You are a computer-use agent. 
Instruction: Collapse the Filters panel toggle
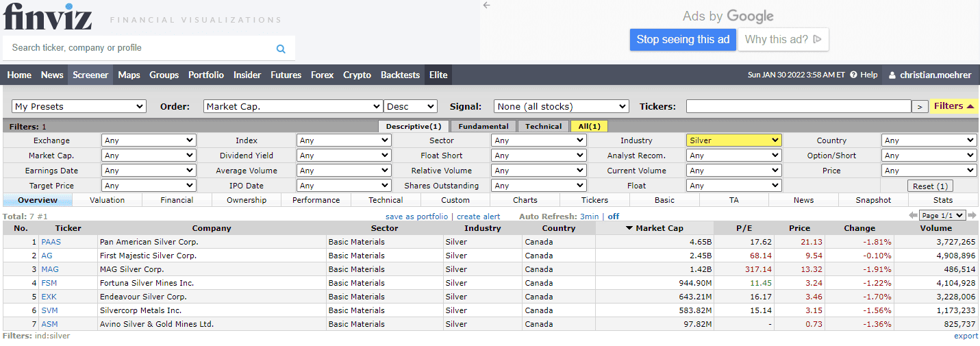point(954,106)
